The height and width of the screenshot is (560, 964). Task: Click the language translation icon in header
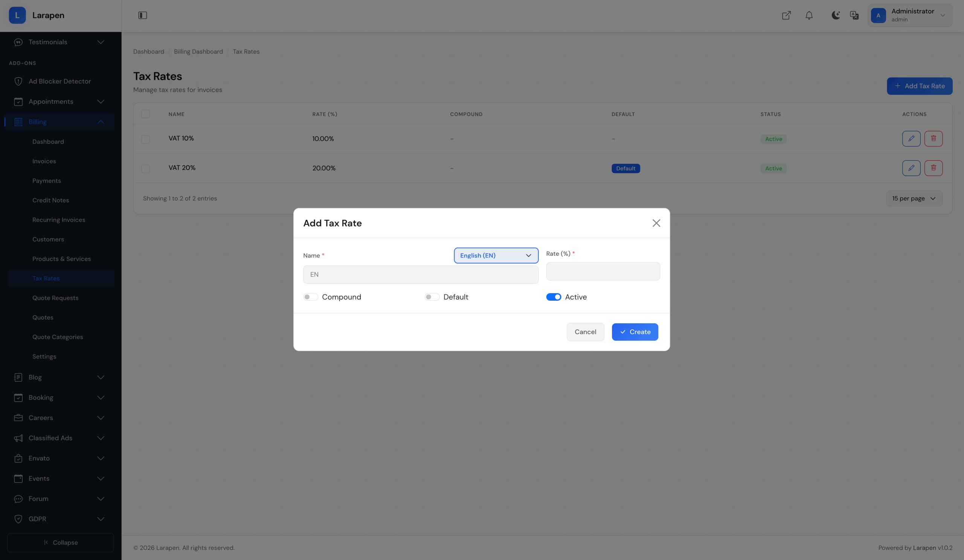(854, 15)
